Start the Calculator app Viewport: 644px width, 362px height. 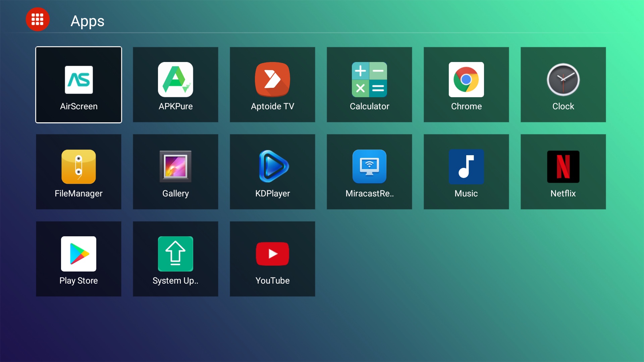[x=369, y=84]
